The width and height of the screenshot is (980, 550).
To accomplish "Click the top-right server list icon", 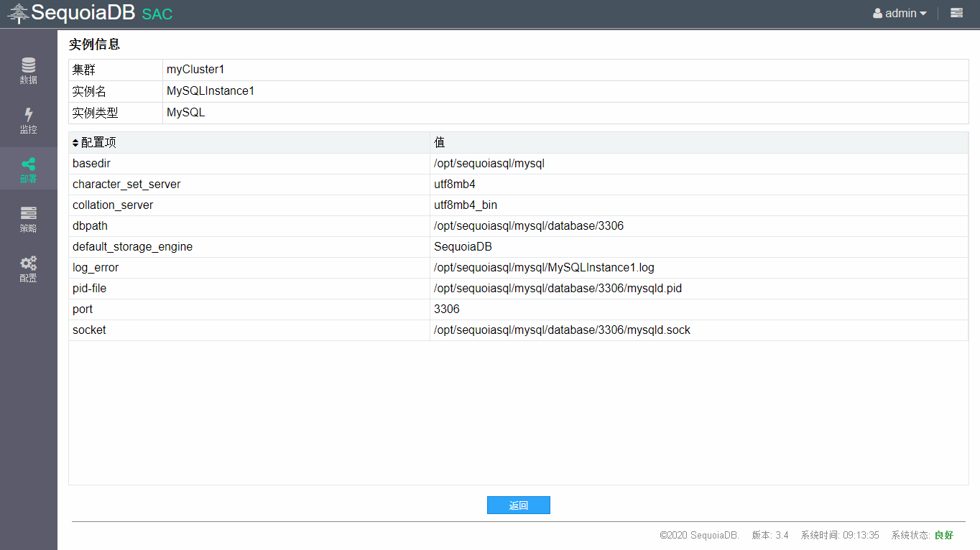I will [956, 13].
